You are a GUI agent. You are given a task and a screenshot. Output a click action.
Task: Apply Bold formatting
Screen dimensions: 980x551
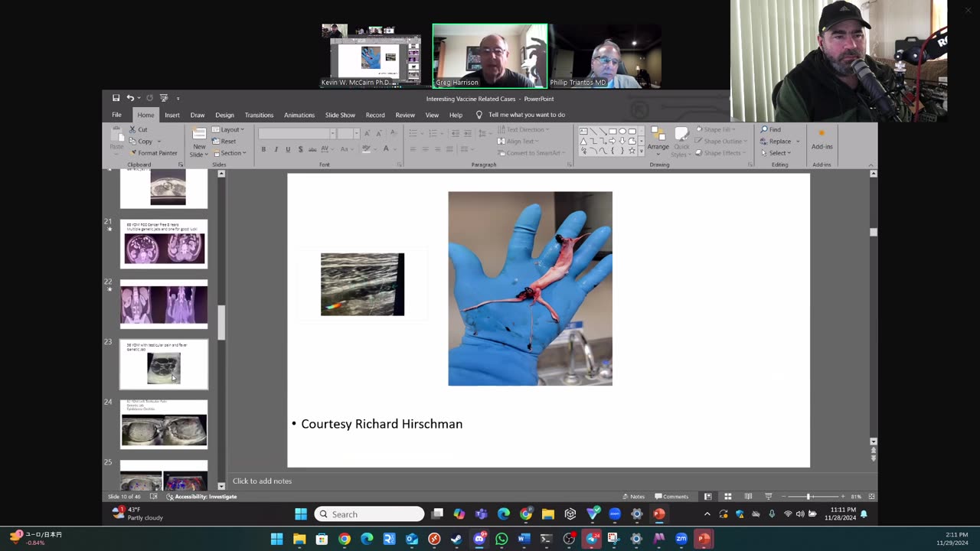pos(263,149)
